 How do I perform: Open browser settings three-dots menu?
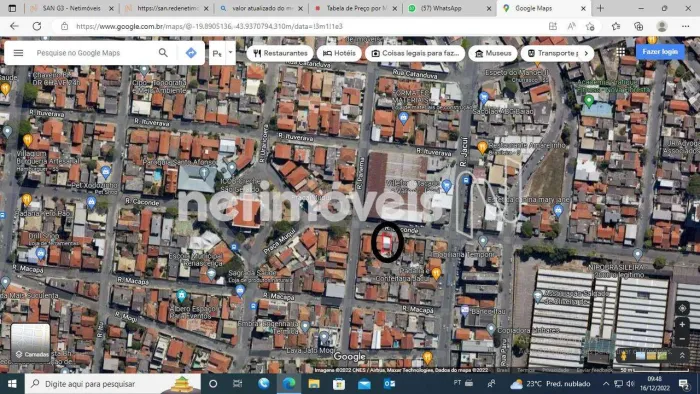coord(685,26)
